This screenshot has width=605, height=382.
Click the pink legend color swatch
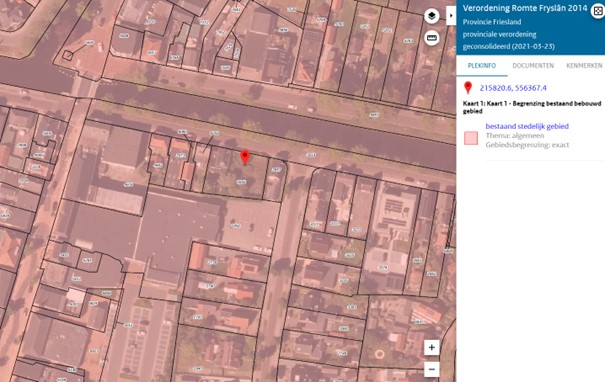(471, 138)
